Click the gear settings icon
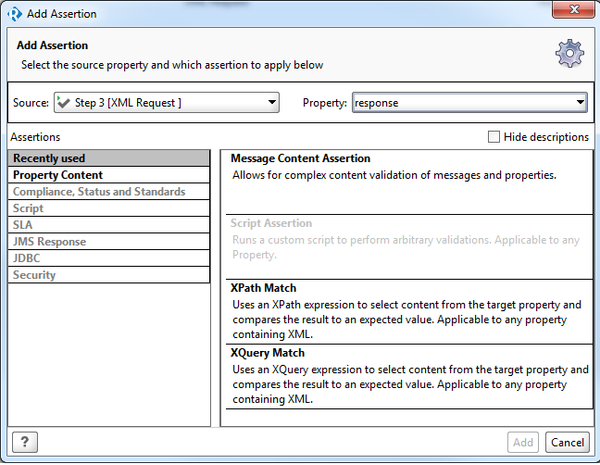 (x=569, y=54)
